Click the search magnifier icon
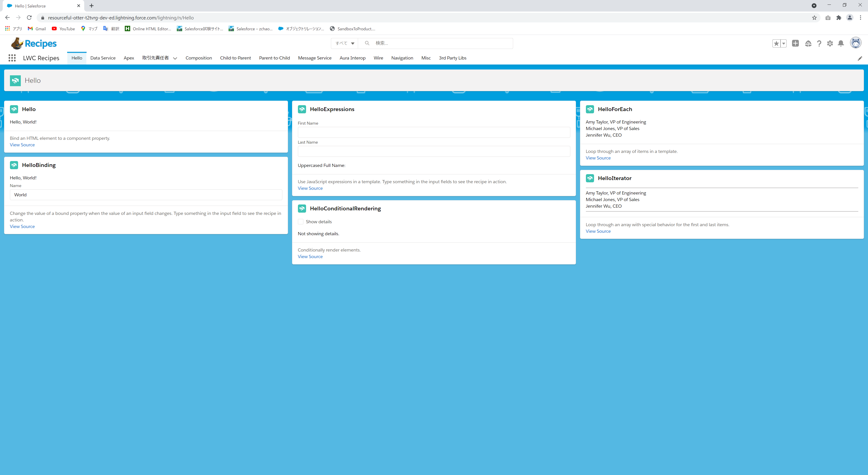Viewport: 868px width, 475px height. tap(367, 43)
